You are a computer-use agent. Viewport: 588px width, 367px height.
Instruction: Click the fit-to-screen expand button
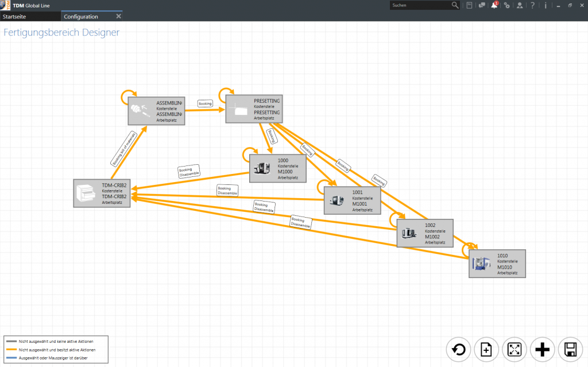point(514,350)
